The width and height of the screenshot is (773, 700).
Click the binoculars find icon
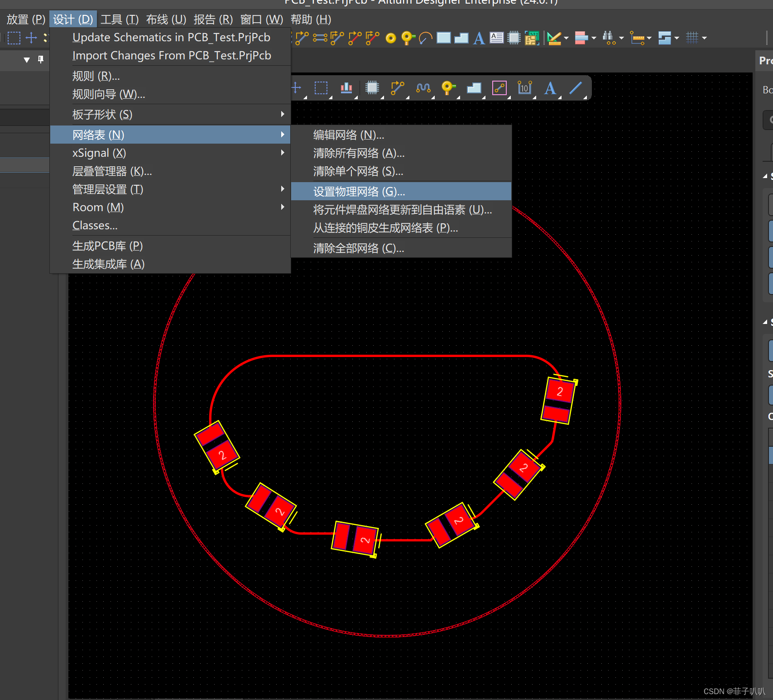[x=609, y=38]
